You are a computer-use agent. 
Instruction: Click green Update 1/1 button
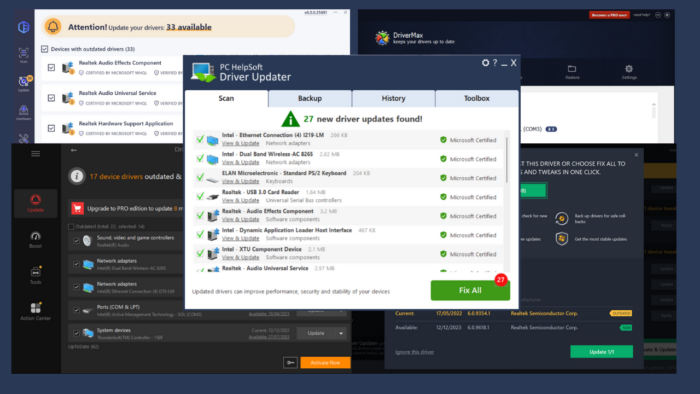tap(601, 352)
